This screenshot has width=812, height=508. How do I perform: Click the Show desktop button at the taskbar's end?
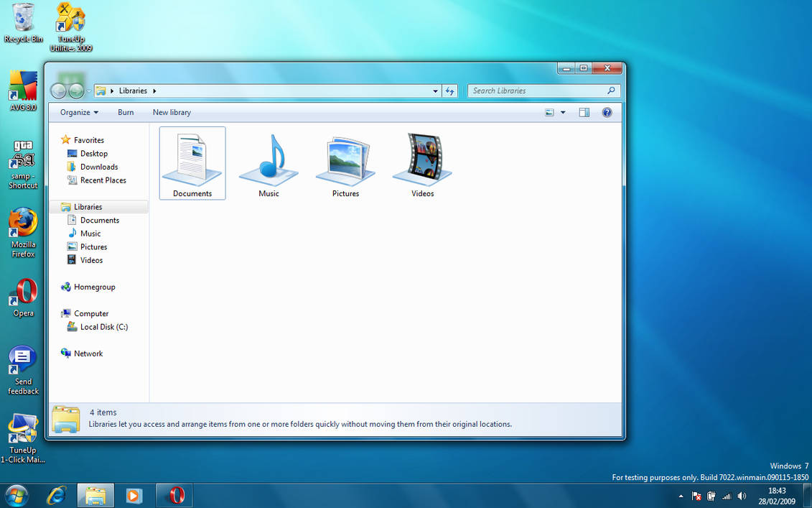[x=808, y=496]
